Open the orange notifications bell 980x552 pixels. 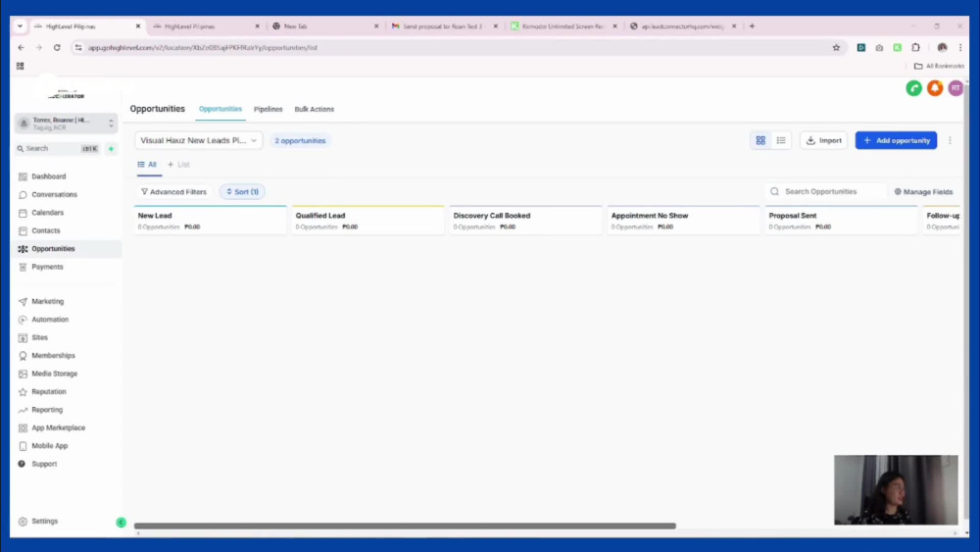[935, 88]
